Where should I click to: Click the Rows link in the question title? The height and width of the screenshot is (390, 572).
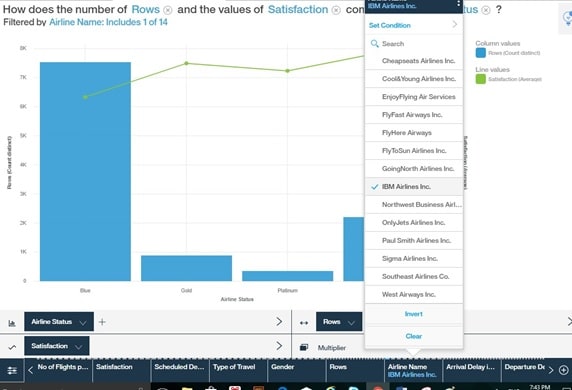click(146, 10)
